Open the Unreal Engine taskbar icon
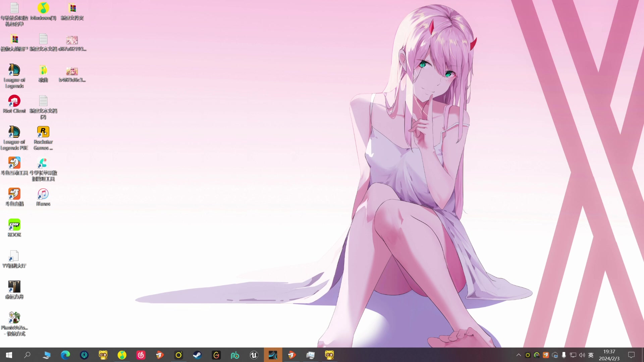The height and width of the screenshot is (362, 644). point(254,355)
